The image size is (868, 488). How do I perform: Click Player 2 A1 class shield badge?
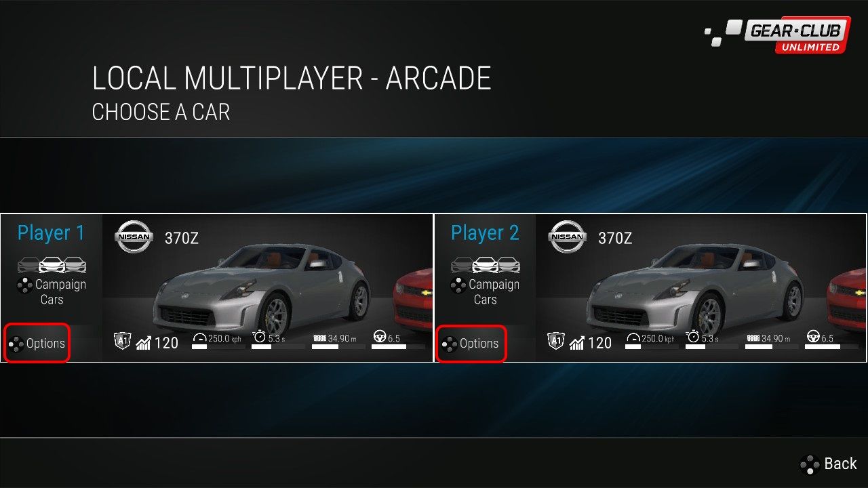(555, 341)
